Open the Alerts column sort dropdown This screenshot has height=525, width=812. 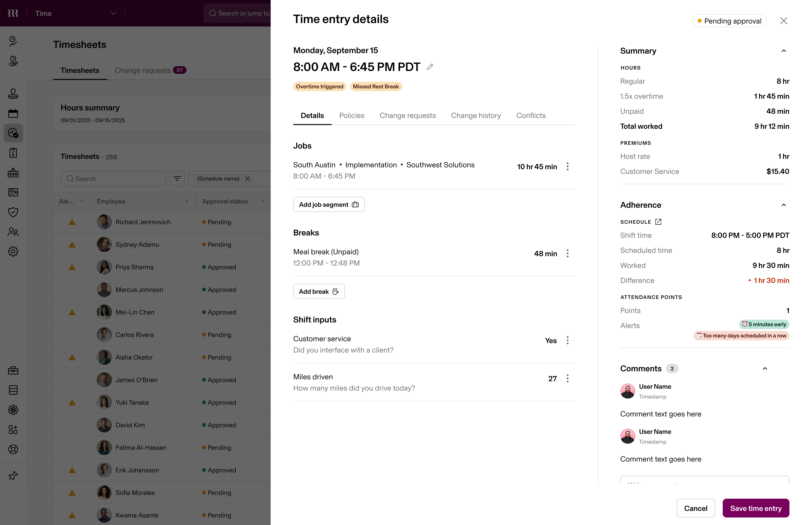tap(82, 201)
